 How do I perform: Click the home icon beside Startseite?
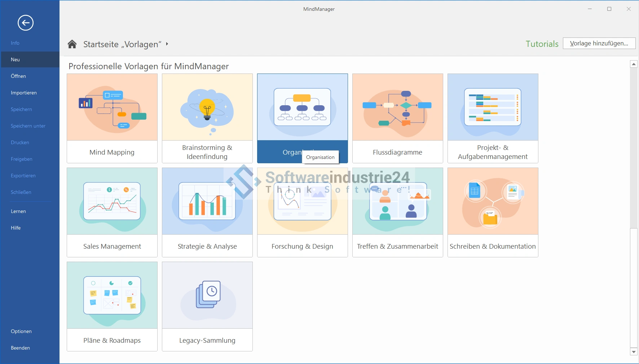(x=72, y=44)
